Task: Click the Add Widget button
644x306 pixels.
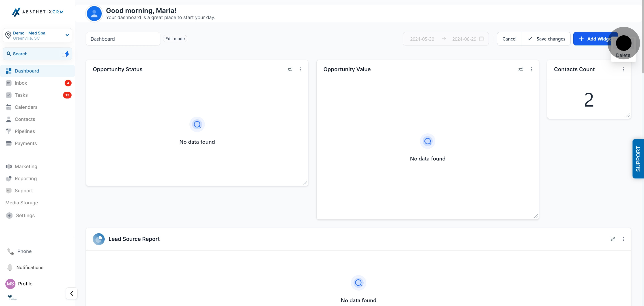Action: tap(593, 39)
